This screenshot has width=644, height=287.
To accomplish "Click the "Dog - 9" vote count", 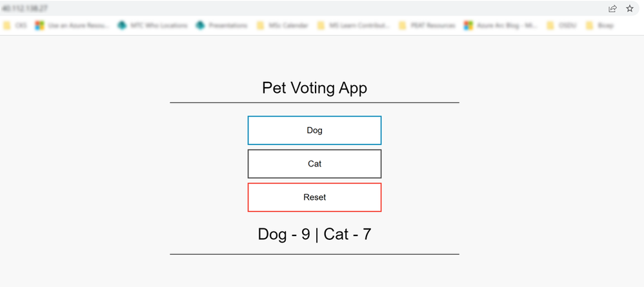I will pos(284,234).
